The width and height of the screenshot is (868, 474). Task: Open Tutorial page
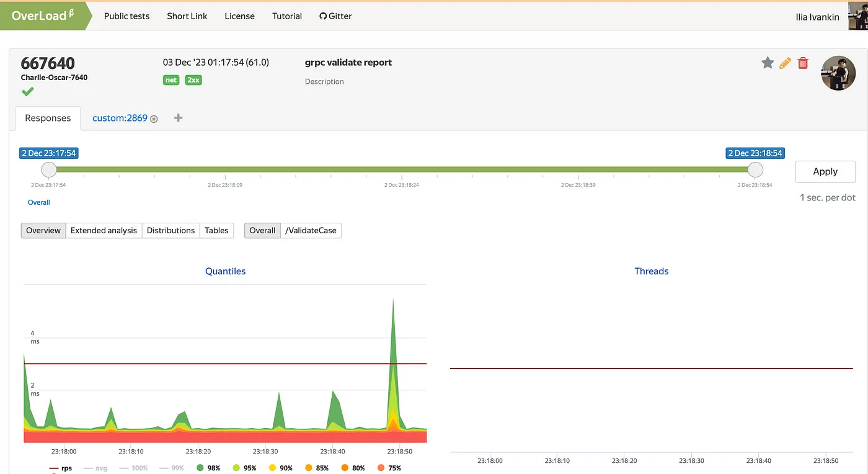coord(287,16)
